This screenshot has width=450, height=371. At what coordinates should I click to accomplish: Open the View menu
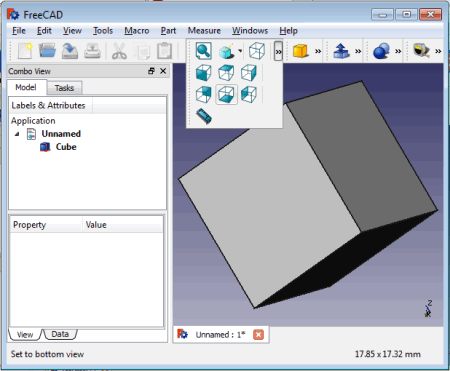[x=72, y=31]
